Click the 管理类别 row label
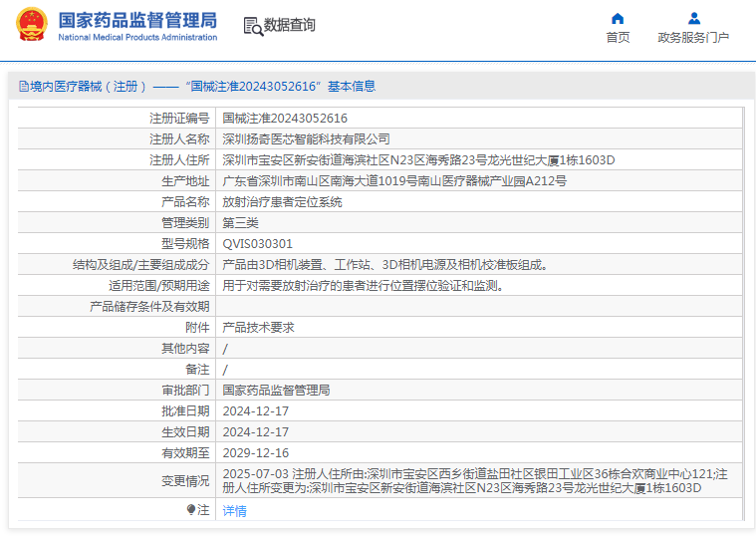This screenshot has height=537, width=756. click(185, 223)
